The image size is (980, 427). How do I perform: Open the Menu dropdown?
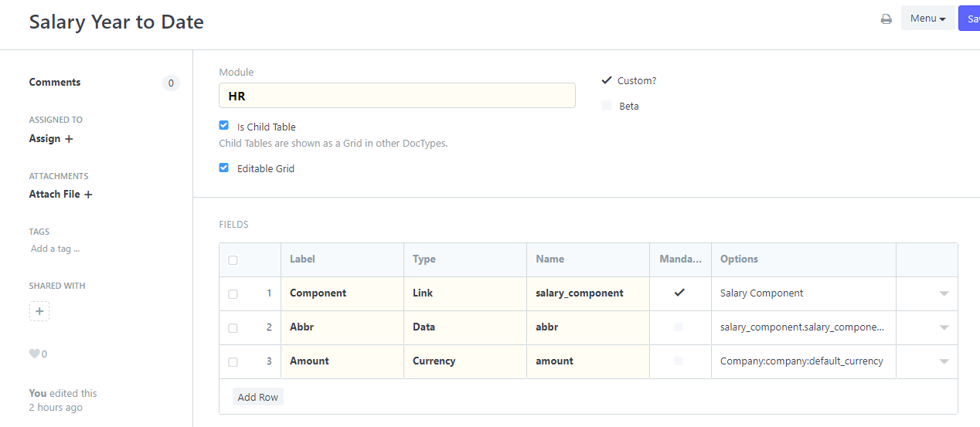pyautogui.click(x=927, y=19)
